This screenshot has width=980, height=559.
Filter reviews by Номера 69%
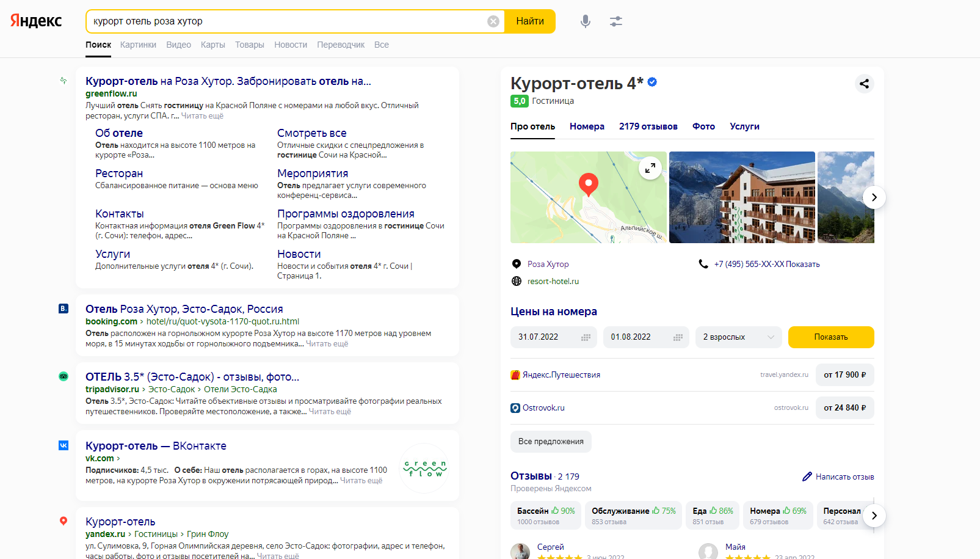tap(778, 516)
